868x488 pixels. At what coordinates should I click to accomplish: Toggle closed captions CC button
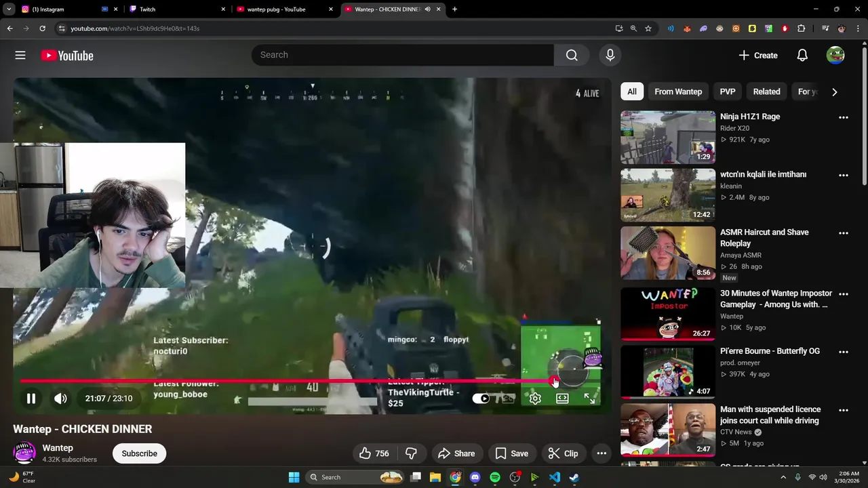[x=508, y=399]
